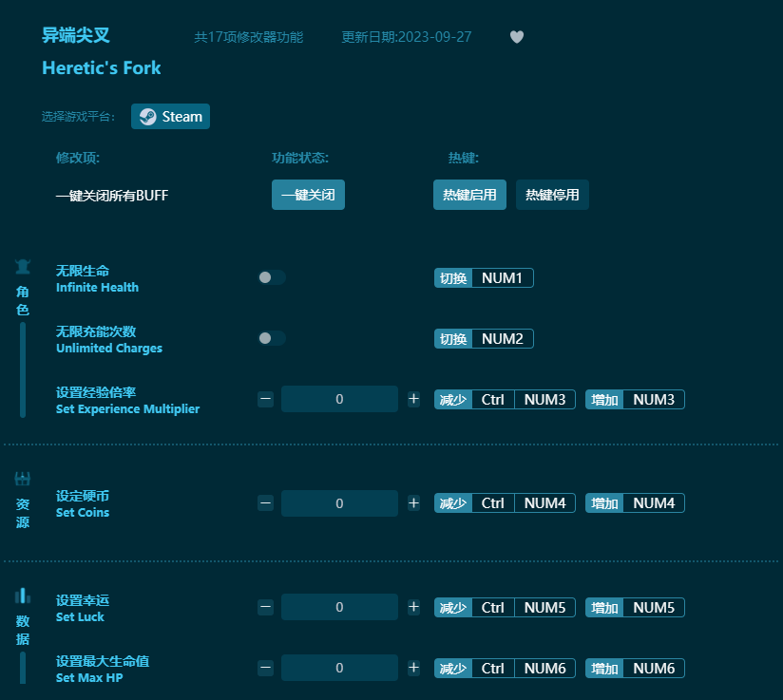Enable the Unlimited Charges toggle
Image resolution: width=783 pixels, height=700 pixels.
(273, 337)
